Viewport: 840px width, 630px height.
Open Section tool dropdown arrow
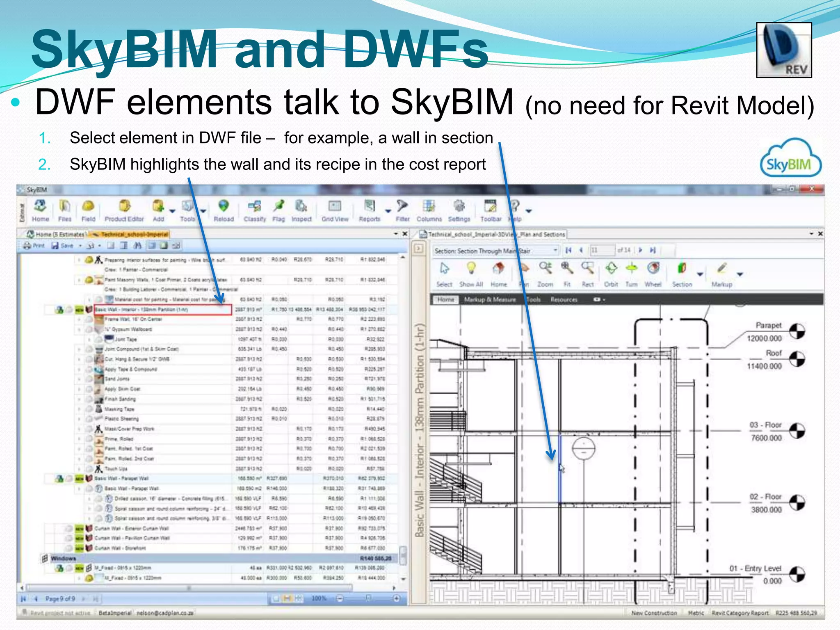coord(700,274)
